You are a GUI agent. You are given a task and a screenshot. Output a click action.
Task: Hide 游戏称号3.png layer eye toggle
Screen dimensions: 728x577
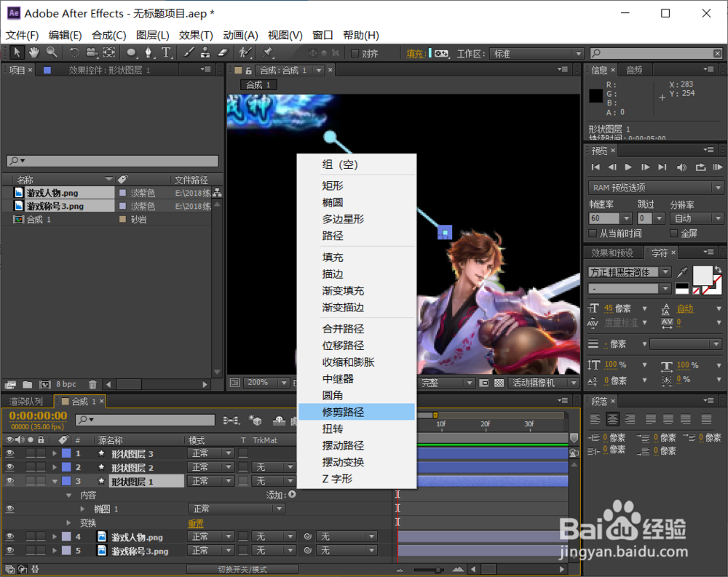[x=9, y=551]
